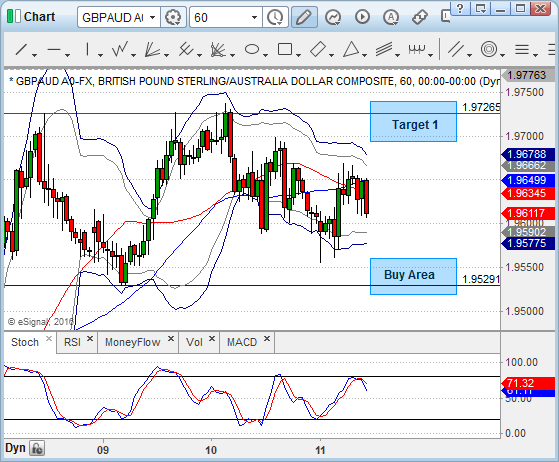
Task: Click the 1.96788 price axis marker
Action: [x=528, y=154]
